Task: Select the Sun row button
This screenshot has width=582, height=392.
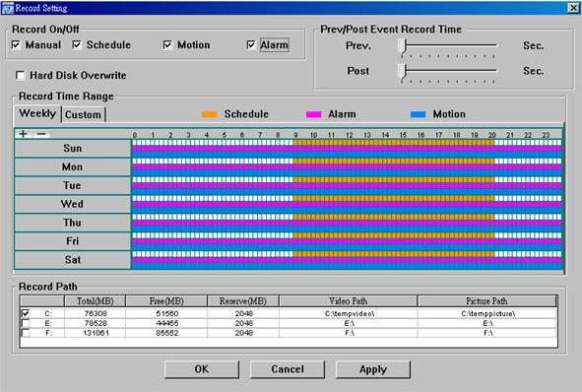Action: [x=72, y=148]
